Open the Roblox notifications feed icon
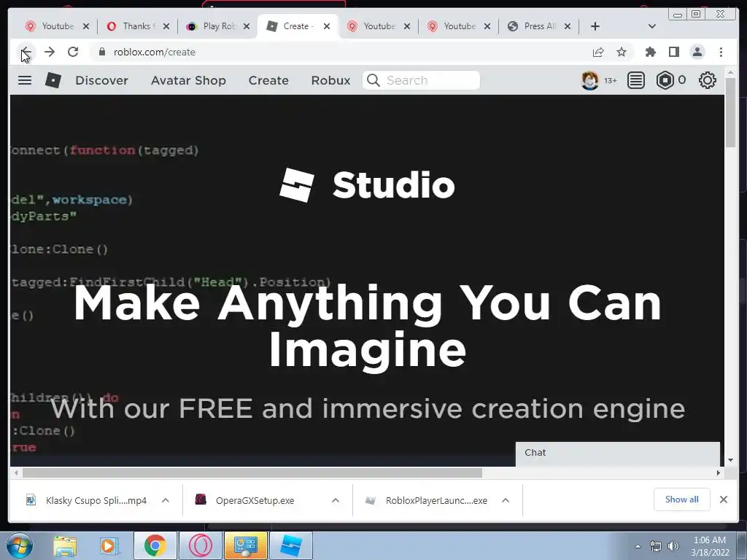Viewport: 747px width, 560px height. point(635,80)
